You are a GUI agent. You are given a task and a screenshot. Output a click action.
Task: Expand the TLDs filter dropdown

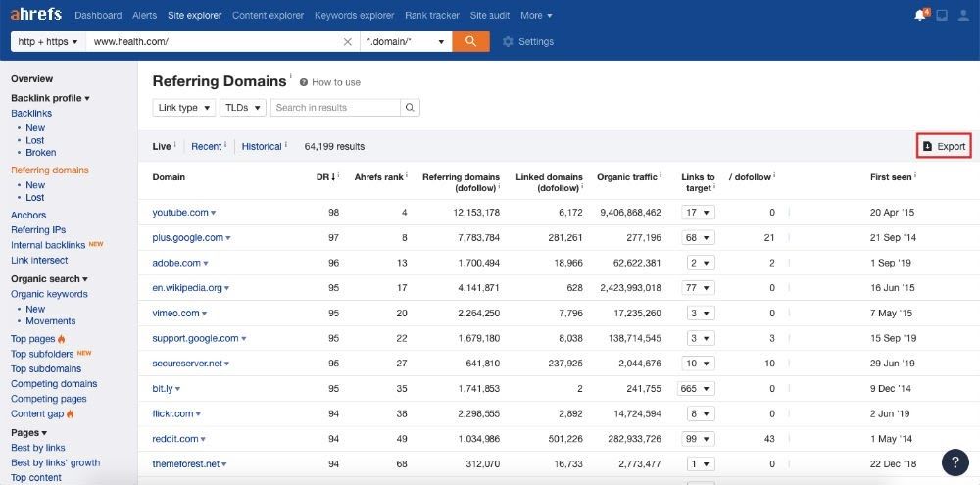pyautogui.click(x=242, y=108)
